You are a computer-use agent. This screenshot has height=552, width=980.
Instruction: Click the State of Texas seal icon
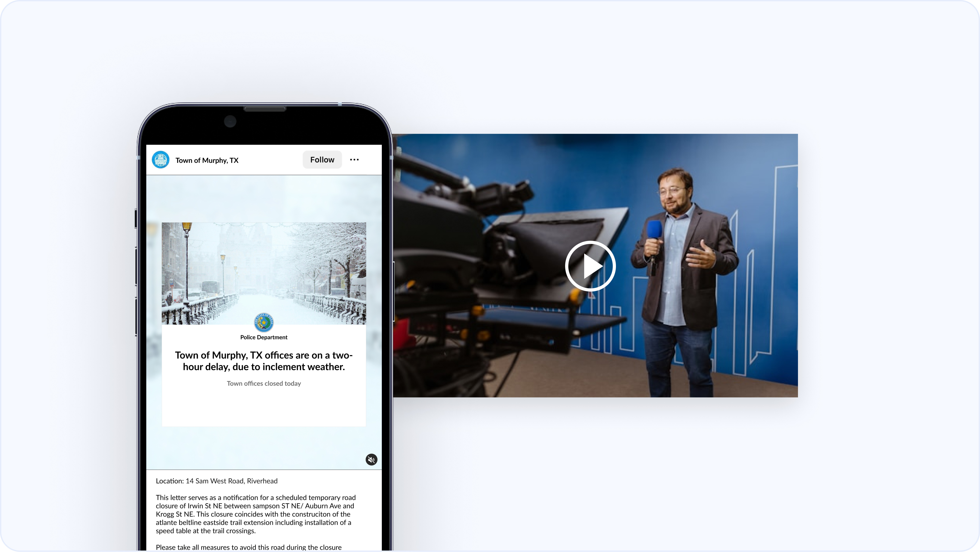(x=264, y=323)
